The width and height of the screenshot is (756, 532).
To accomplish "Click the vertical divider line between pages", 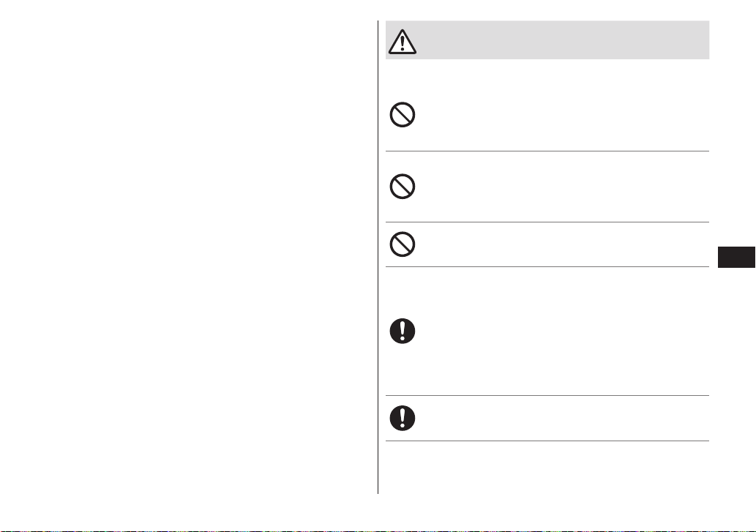I will pyautogui.click(x=378, y=257).
